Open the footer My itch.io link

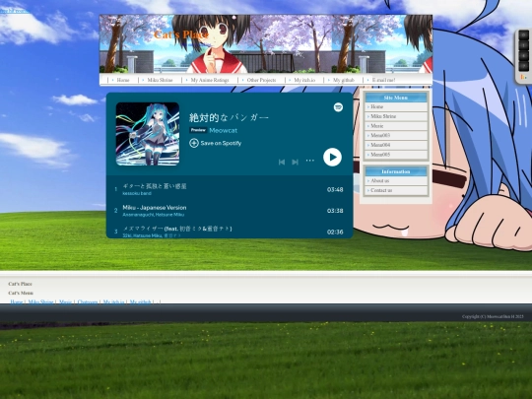(113, 301)
